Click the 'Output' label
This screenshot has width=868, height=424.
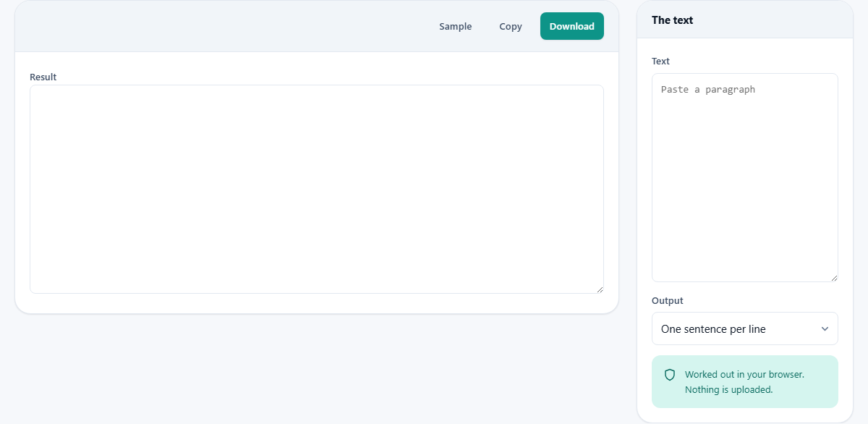[x=668, y=301]
